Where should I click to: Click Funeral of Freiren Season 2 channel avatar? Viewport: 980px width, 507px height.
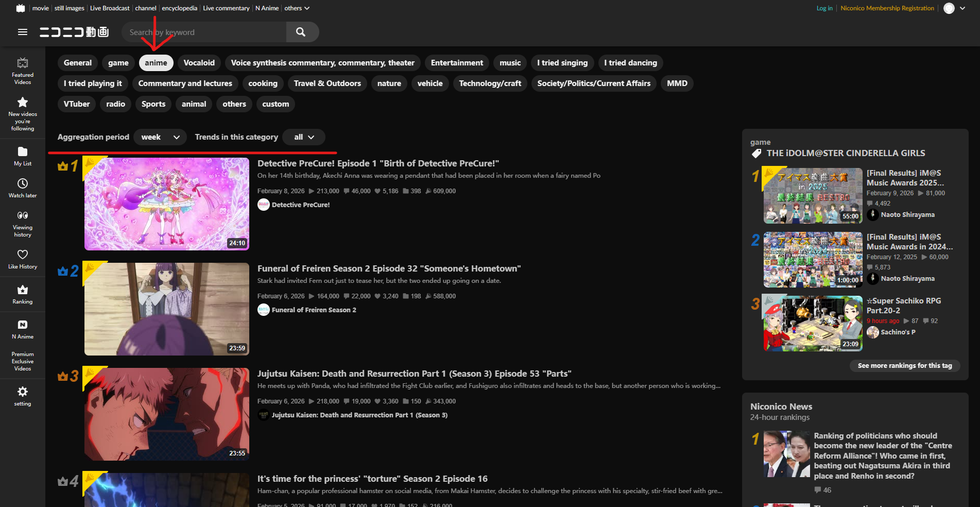pyautogui.click(x=264, y=310)
